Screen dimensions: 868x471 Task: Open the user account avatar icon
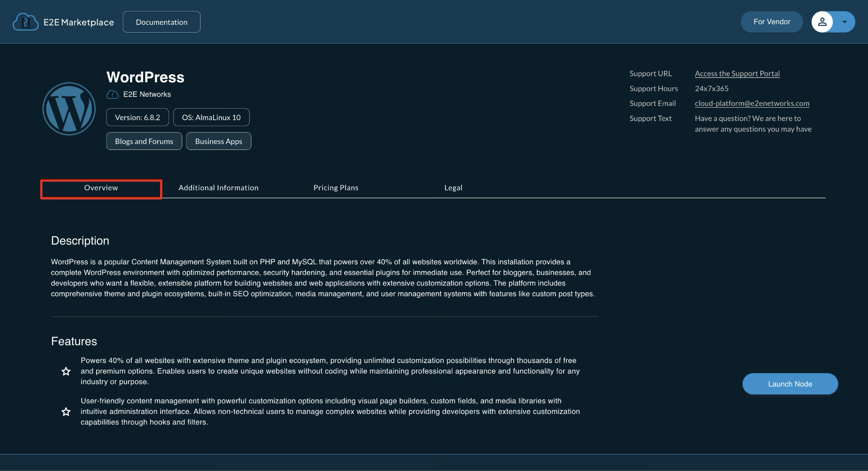(823, 22)
